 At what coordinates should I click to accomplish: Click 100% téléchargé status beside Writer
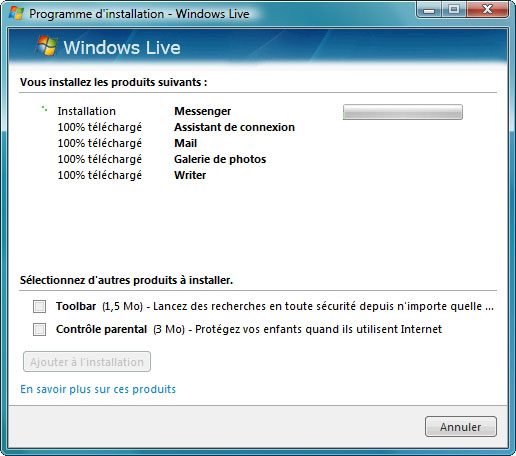coord(100,175)
